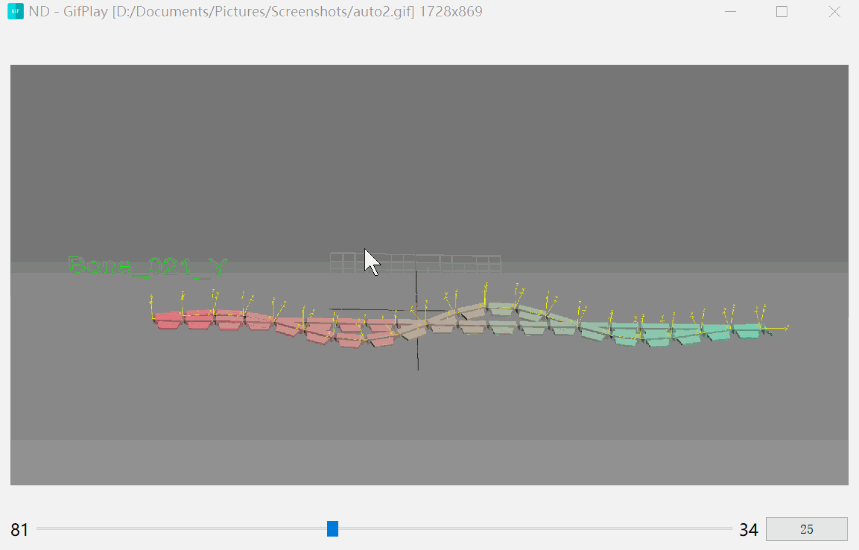The width and height of the screenshot is (859, 550).
Task: Close the GifPlay window
Action: (x=834, y=12)
